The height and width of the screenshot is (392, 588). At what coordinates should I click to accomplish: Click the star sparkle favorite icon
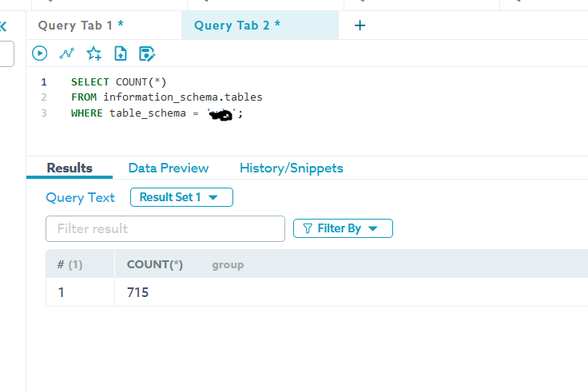click(93, 53)
